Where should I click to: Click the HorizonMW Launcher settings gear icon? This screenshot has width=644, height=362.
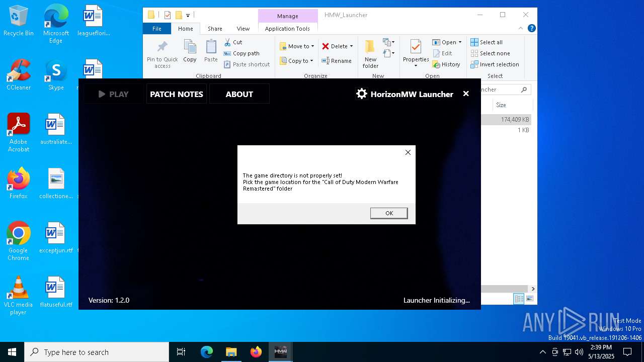(x=361, y=94)
